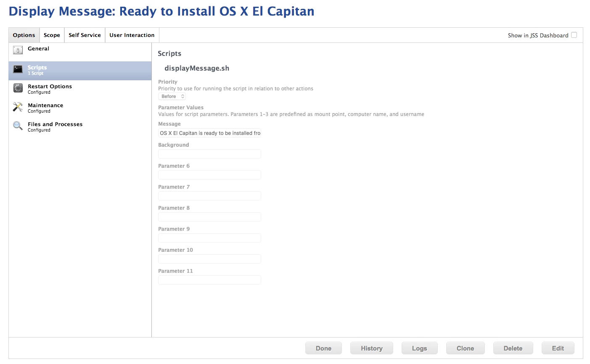Click the Background input field
The width and height of the screenshot is (590, 364).
209,154
